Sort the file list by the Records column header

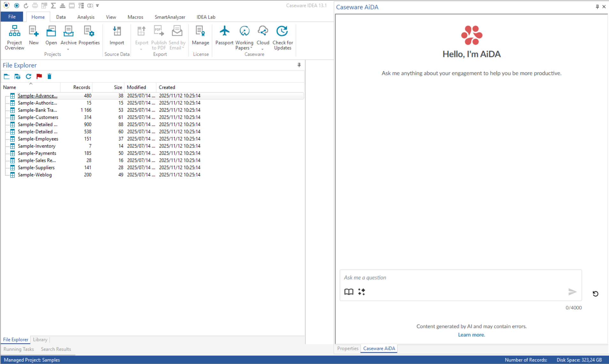(81, 87)
